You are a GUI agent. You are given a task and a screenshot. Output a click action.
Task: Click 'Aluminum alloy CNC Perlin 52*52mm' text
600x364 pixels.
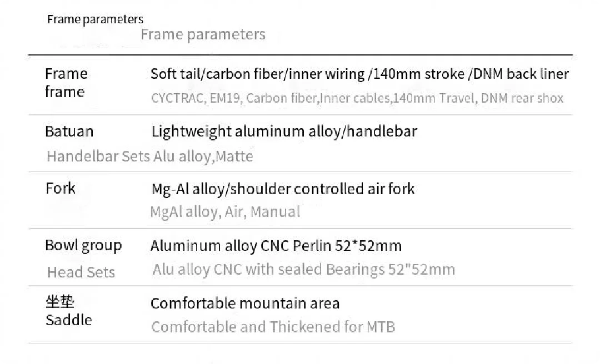[x=276, y=246]
